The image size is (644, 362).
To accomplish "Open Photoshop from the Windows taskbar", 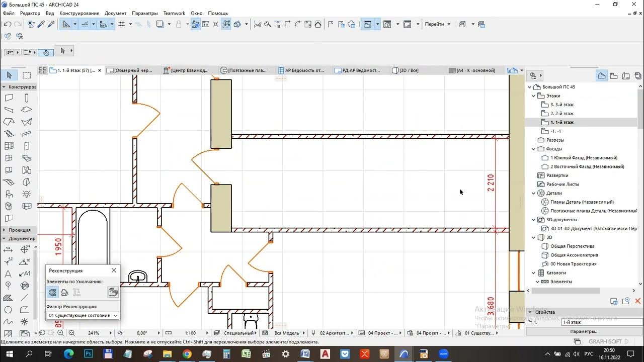I will [x=88, y=354].
